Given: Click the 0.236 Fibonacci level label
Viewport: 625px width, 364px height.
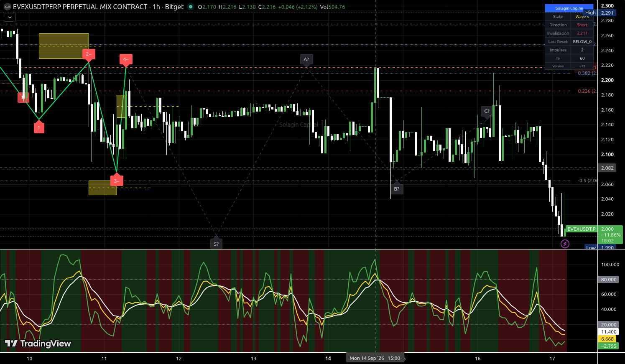Looking at the screenshot, I should click(x=587, y=91).
